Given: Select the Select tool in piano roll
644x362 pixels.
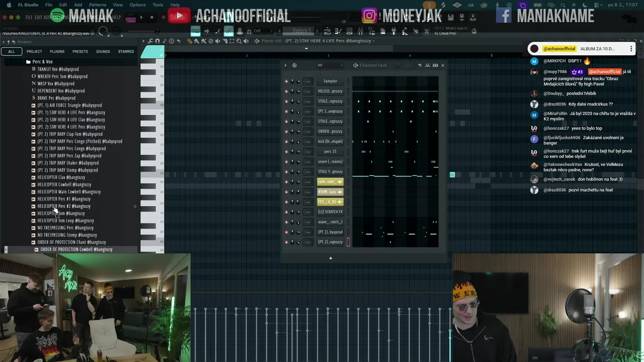Looking at the screenshot, I should [x=232, y=41].
